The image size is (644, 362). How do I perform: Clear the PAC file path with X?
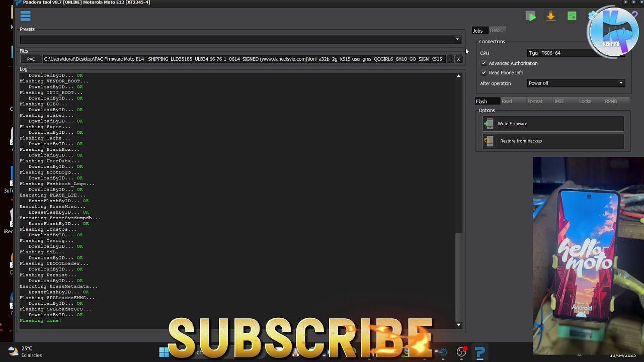[x=458, y=59]
